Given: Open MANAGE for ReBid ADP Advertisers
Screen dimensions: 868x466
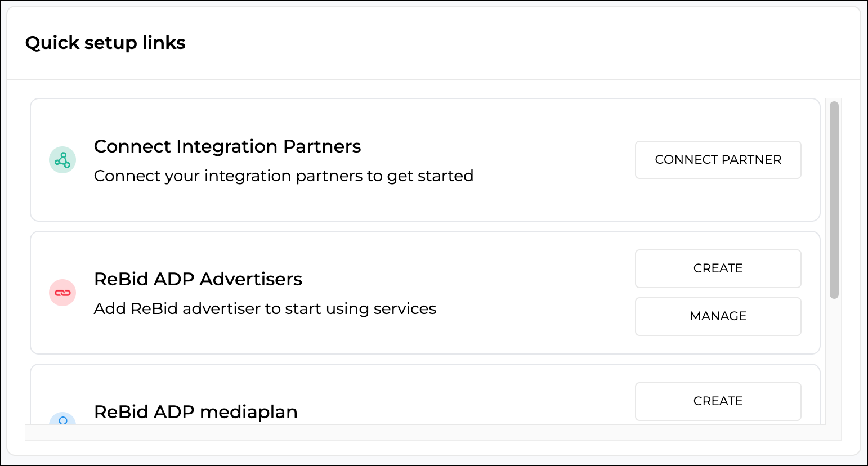Looking at the screenshot, I should click(x=718, y=316).
